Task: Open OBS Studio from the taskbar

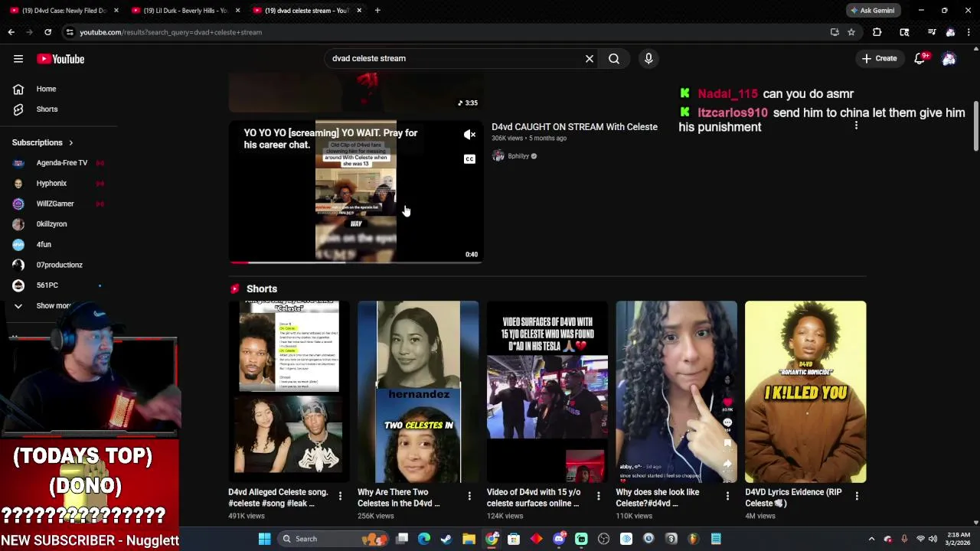Action: pyautogui.click(x=603, y=539)
